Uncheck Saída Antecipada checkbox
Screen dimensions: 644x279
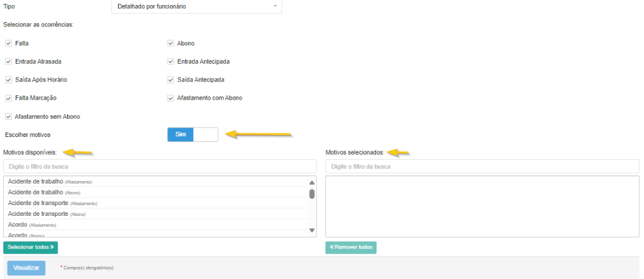coord(171,80)
